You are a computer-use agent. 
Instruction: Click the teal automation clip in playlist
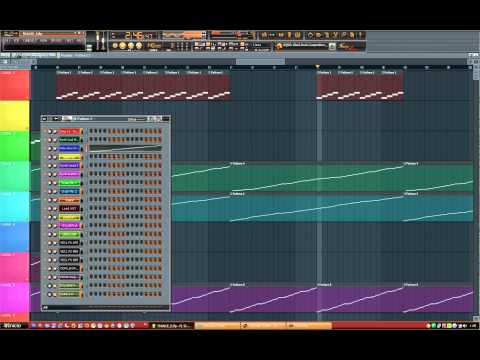click(x=317, y=207)
